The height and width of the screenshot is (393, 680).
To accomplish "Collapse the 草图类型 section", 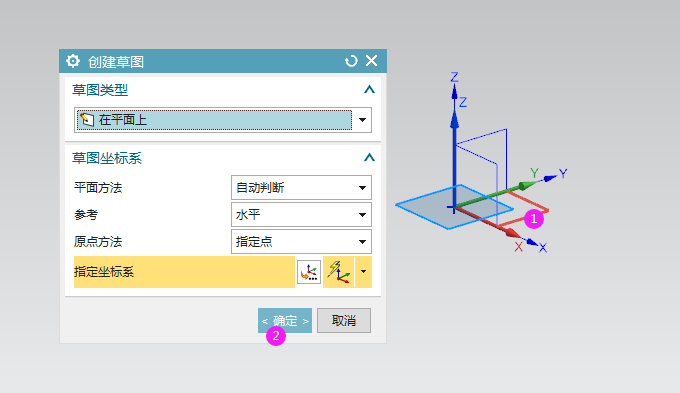I will [369, 89].
